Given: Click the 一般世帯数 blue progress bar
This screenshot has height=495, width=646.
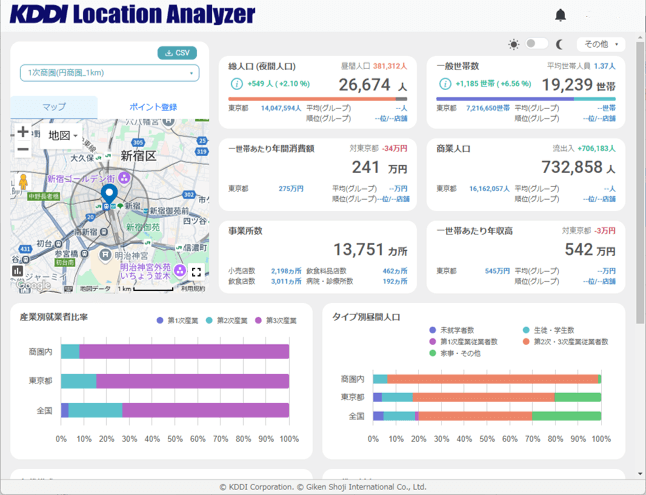Looking at the screenshot, I should (505, 99).
